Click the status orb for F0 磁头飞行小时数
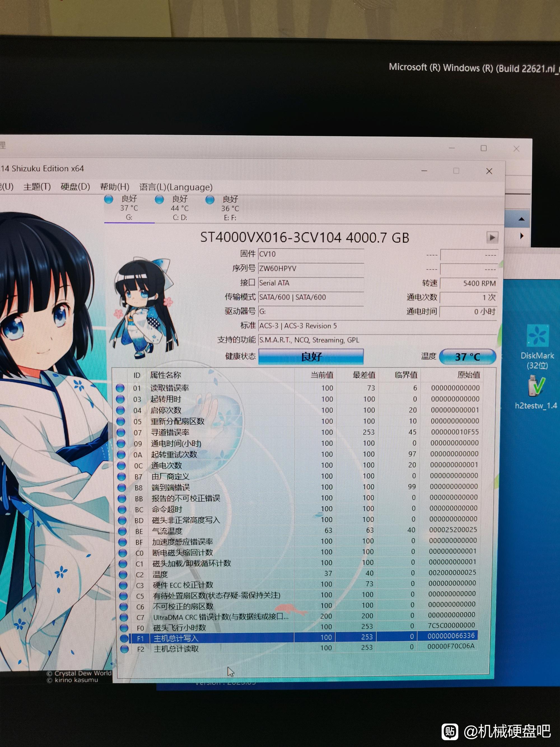 pyautogui.click(x=124, y=628)
